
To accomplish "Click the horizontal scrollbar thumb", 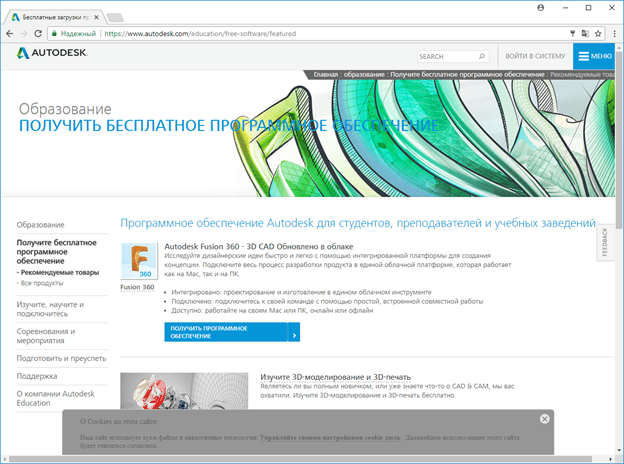I will pos(300,459).
